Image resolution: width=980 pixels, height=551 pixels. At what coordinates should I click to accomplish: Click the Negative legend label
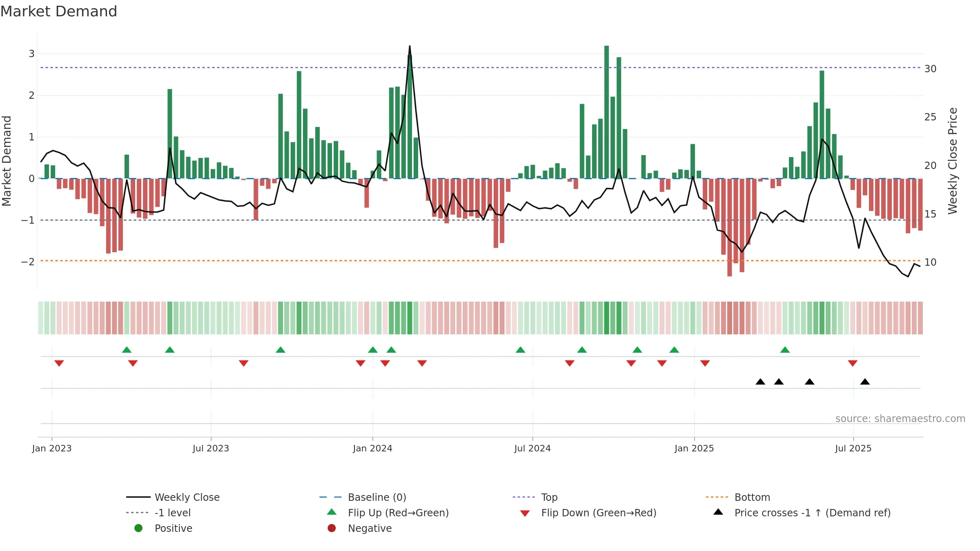point(370,528)
